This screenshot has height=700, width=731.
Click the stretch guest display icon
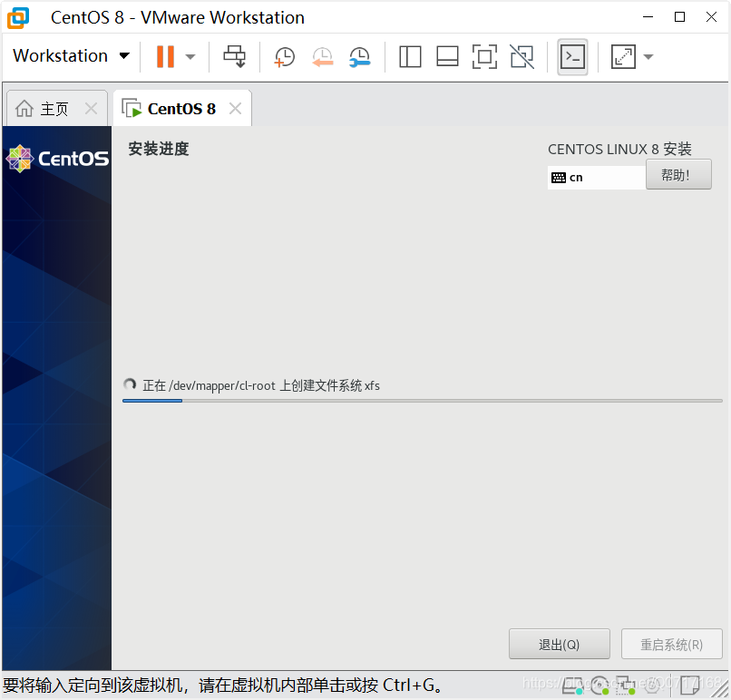click(x=623, y=57)
